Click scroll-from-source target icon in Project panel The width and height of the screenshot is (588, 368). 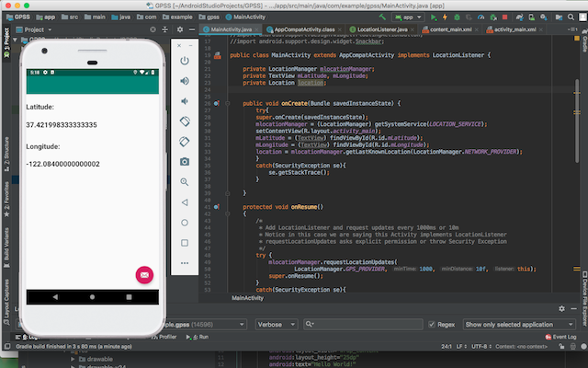click(x=153, y=29)
